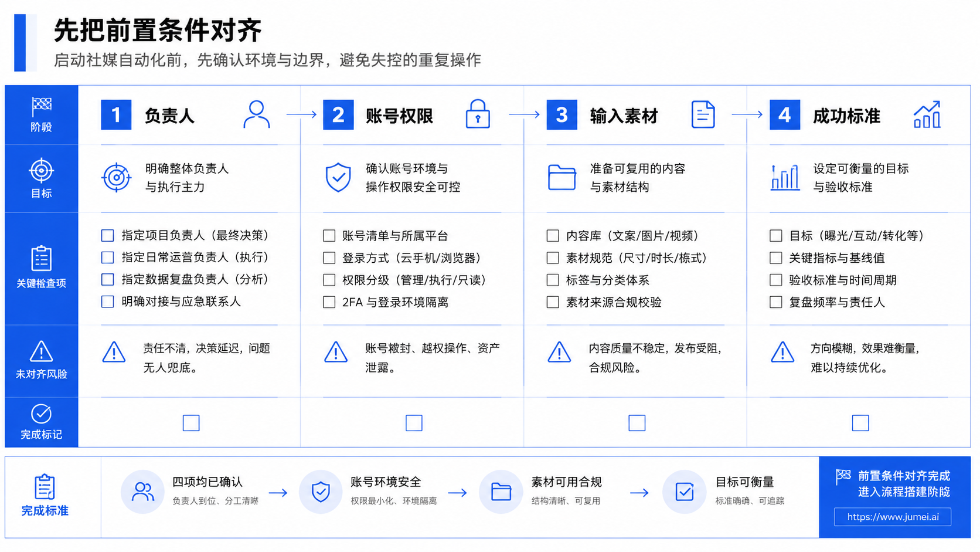Click 标准明确、可追踪 subtitle

coord(750,501)
